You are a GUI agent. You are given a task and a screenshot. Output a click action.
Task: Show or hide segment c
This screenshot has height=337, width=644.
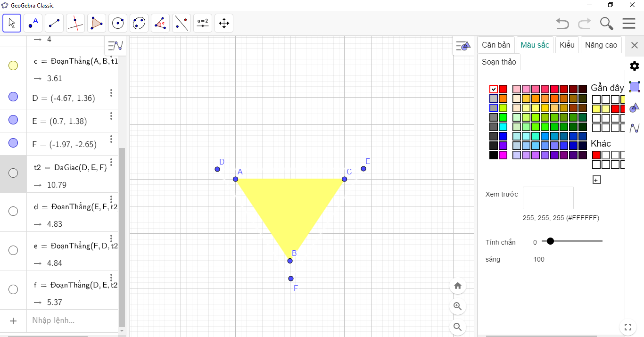pos(13,66)
